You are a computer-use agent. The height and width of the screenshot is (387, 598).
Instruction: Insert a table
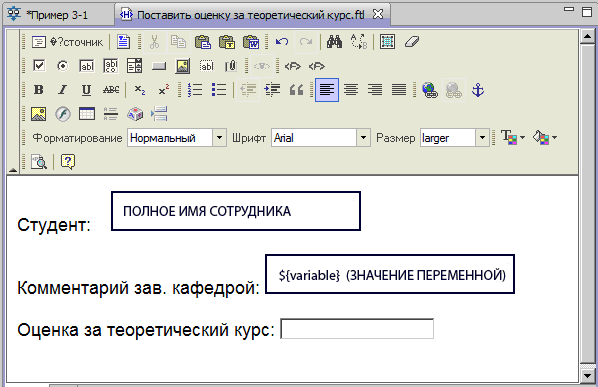(87, 114)
